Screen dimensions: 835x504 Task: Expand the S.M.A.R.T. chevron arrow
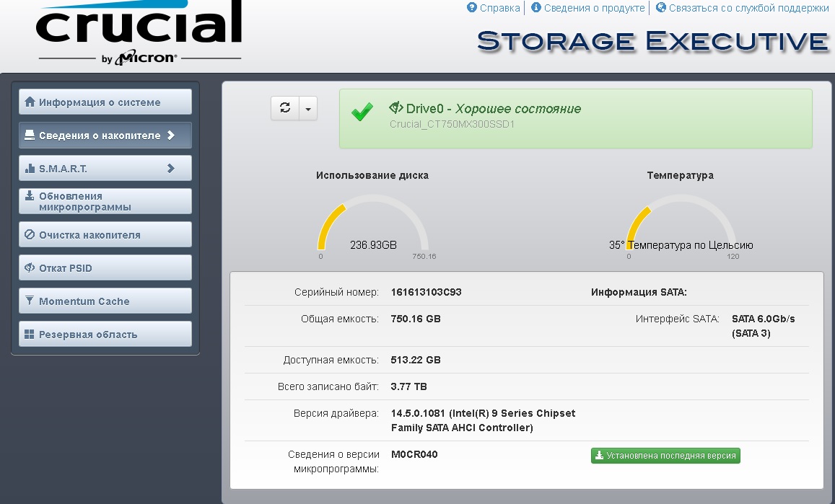(x=171, y=169)
